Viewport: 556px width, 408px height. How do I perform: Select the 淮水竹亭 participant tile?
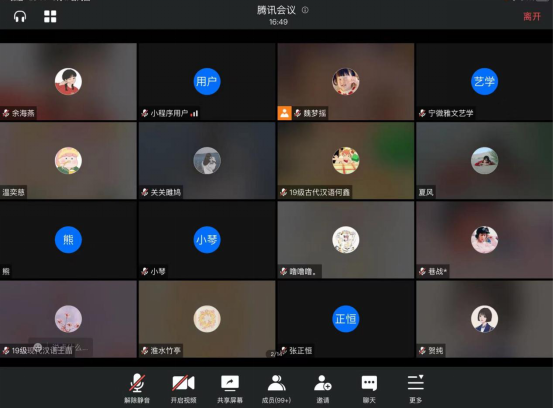(x=207, y=319)
